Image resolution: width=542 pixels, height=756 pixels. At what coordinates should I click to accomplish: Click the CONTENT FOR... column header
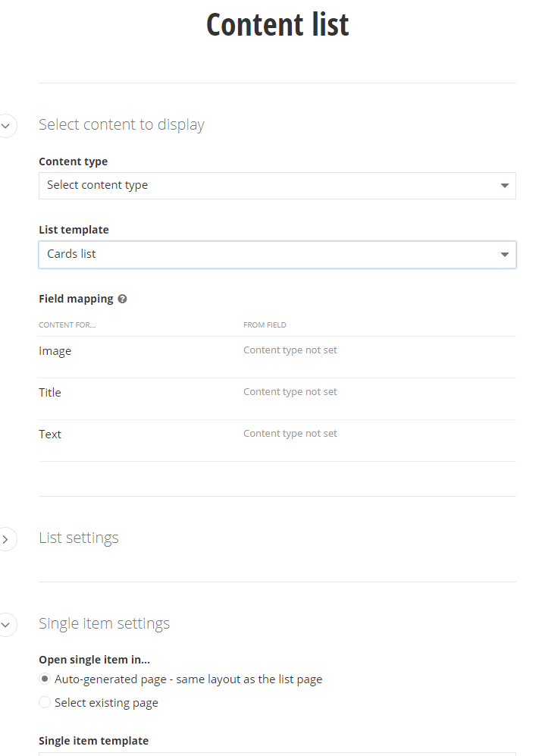click(67, 325)
